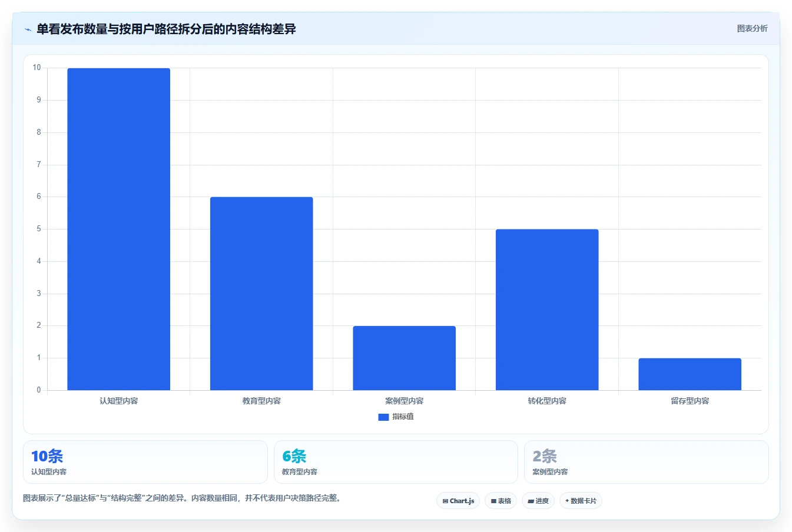Click the x-axis label 认知型内容
The width and height of the screenshot is (792, 532).
tap(118, 401)
